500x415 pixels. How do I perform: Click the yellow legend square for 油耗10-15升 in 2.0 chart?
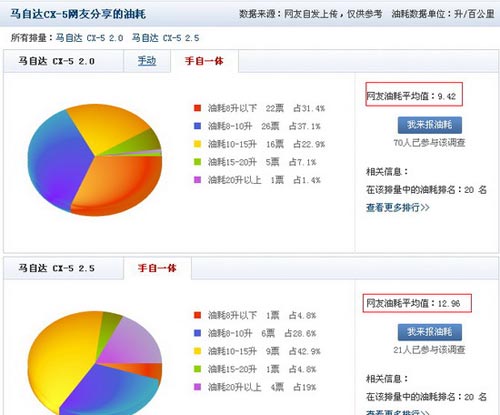197,144
